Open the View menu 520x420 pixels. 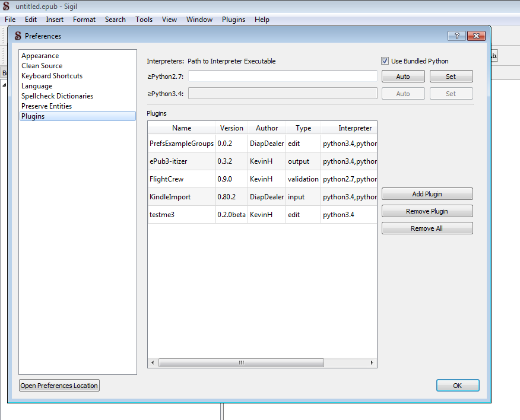(169, 20)
